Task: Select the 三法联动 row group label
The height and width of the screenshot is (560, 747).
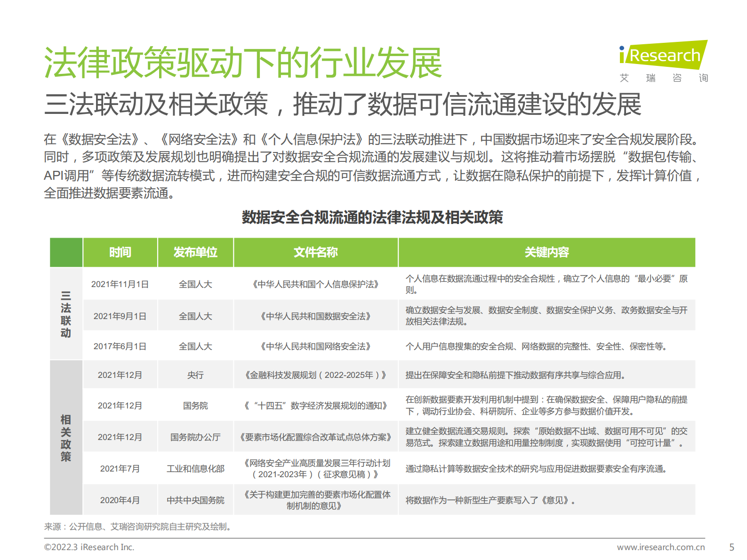Action: click(66, 314)
